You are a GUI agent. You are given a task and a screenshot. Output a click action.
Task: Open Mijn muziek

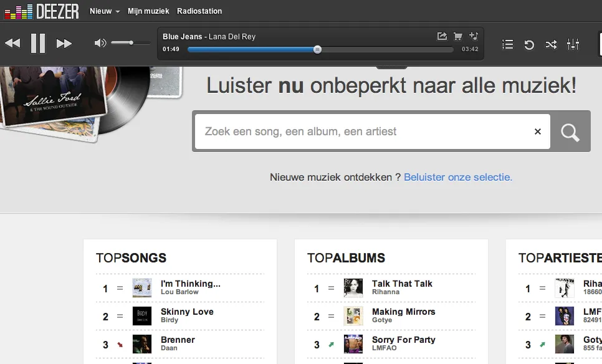pos(148,11)
